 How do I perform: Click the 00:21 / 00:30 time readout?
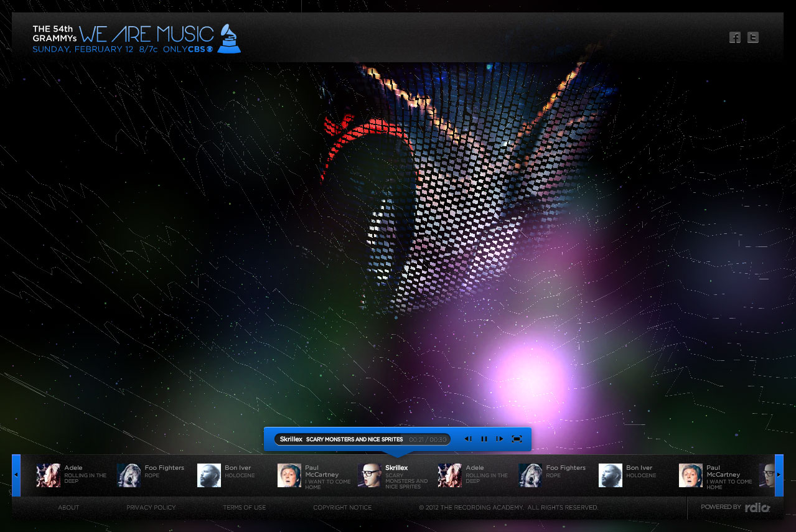point(428,439)
